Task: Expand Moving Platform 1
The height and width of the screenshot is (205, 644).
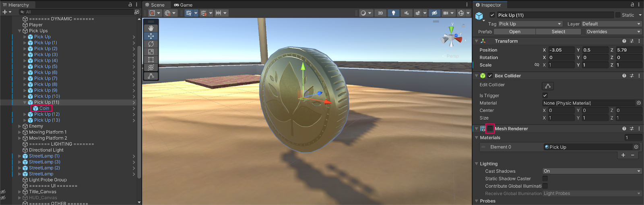Action: coord(20,132)
